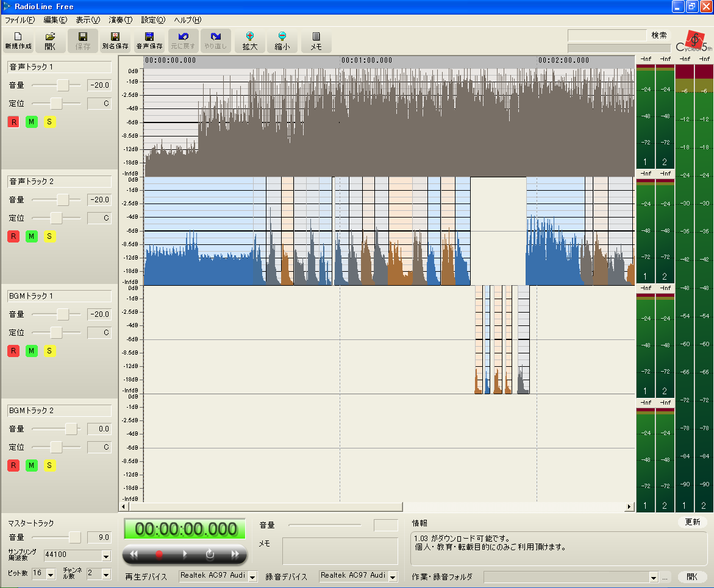Viewport: 714px width, 588px height.
Task: Arm recording on BGMトラック 1
Action: (x=13, y=351)
